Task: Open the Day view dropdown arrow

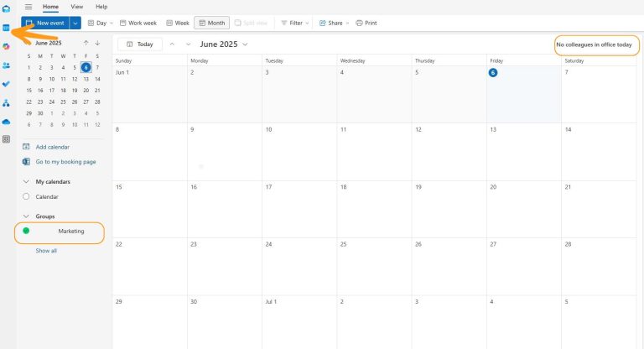Action: pos(112,23)
